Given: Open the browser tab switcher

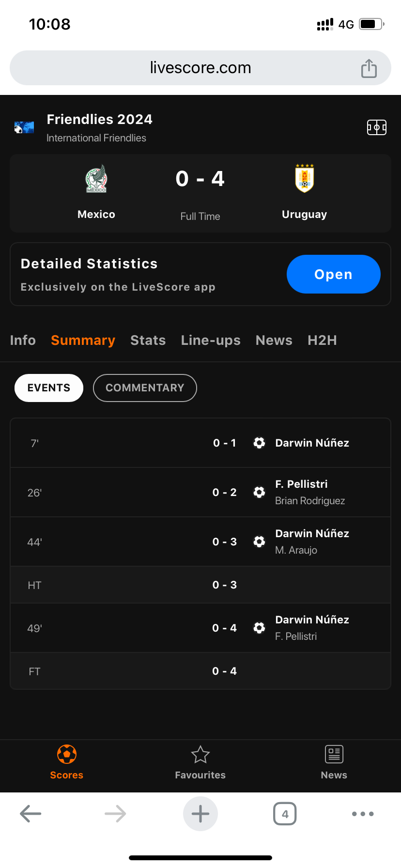Looking at the screenshot, I should (x=285, y=814).
